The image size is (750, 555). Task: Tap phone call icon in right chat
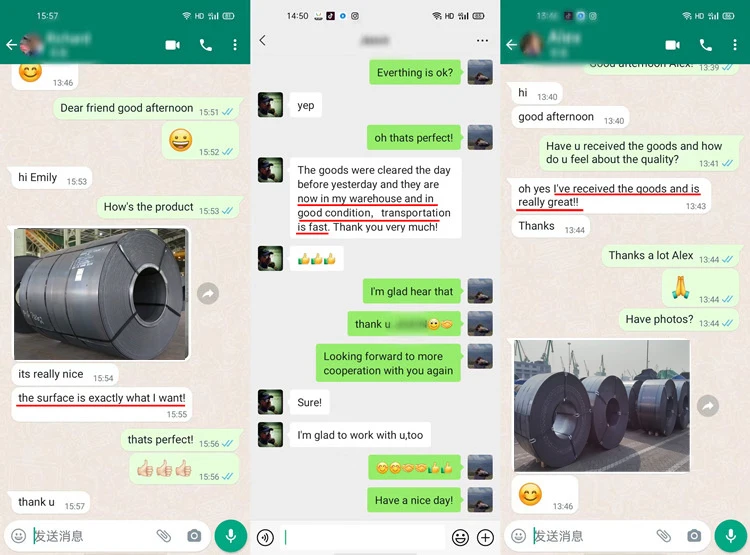[706, 45]
